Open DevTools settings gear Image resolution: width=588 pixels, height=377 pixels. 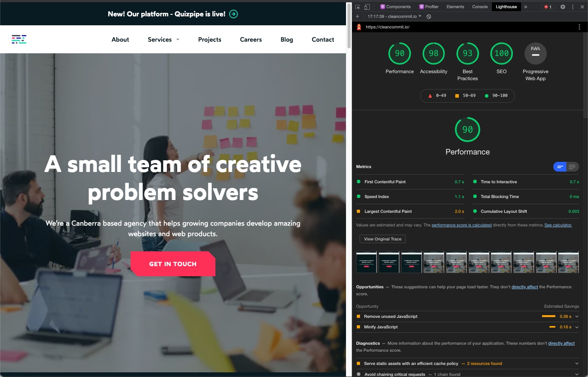point(563,7)
